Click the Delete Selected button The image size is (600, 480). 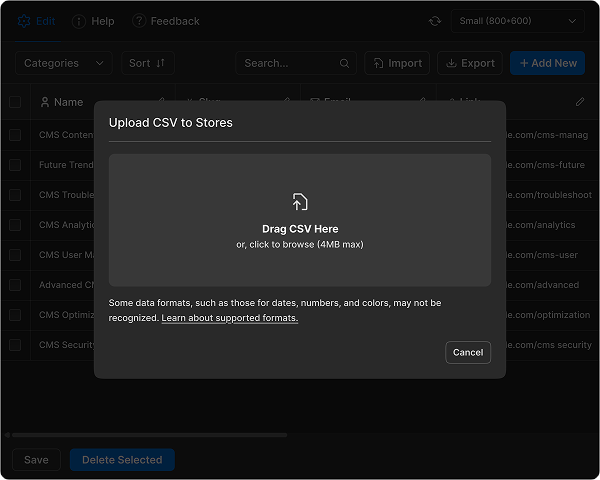(122, 459)
